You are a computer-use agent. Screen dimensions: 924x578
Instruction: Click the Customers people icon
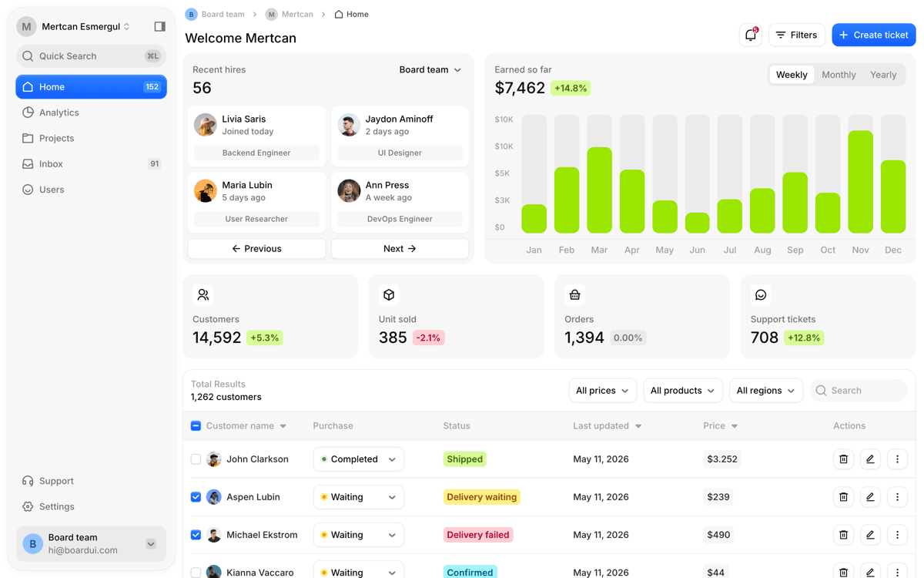[x=203, y=295]
